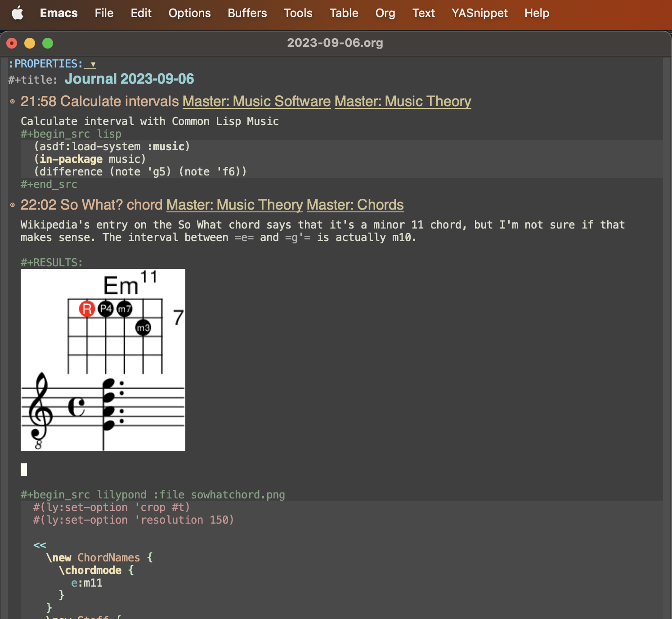This screenshot has height=619, width=672.
Task: Click the 'crop #t set-option line
Action: [x=112, y=507]
